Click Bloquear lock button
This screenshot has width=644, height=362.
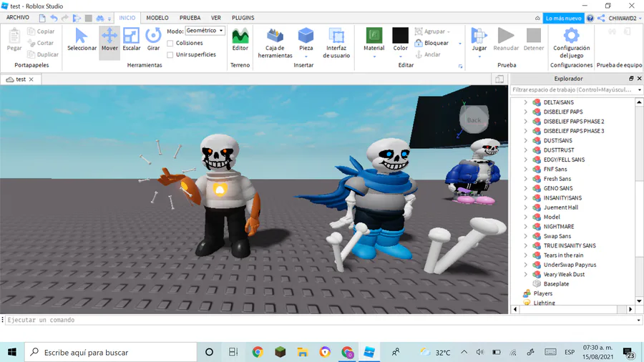pyautogui.click(x=432, y=43)
